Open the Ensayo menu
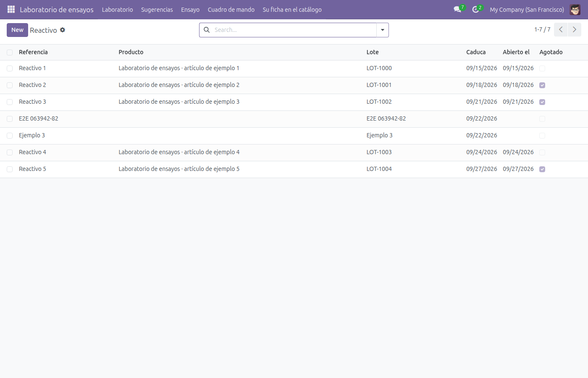588x378 pixels. (190, 9)
